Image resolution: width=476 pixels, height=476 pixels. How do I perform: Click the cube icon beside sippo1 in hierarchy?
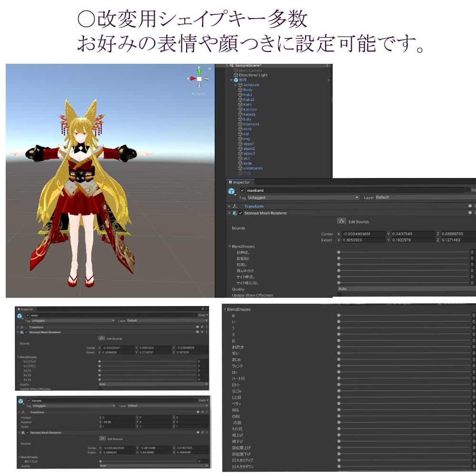pos(240,144)
